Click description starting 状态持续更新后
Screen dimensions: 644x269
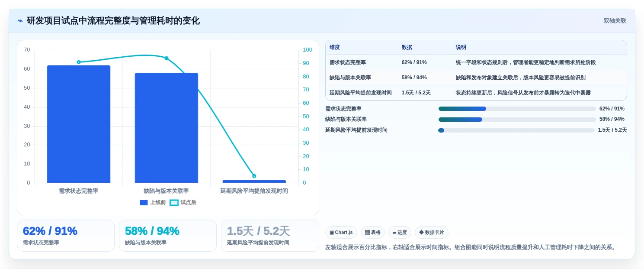(x=523, y=93)
